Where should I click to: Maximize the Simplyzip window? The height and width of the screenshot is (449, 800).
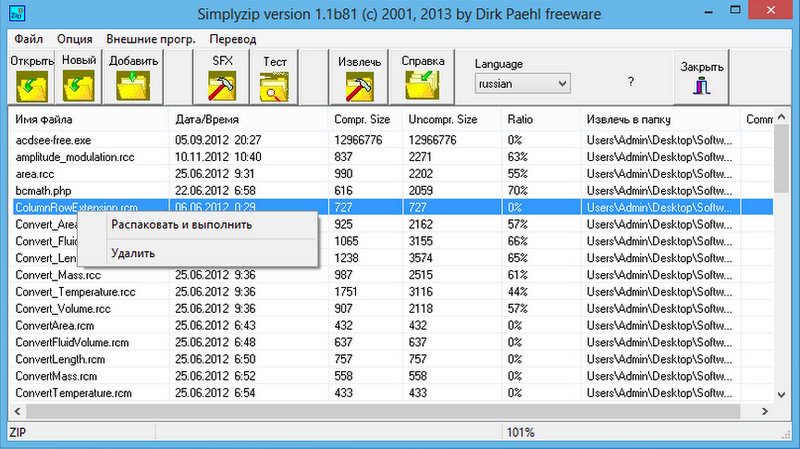(735, 10)
